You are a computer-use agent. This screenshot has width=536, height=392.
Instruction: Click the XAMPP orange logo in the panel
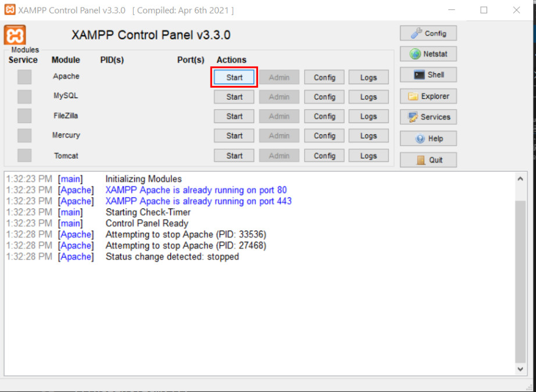(x=15, y=35)
